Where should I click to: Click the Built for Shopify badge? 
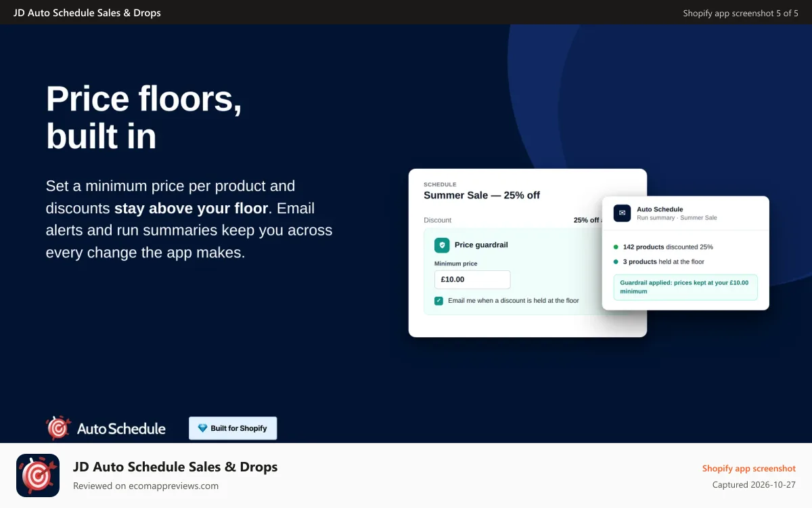click(x=233, y=428)
